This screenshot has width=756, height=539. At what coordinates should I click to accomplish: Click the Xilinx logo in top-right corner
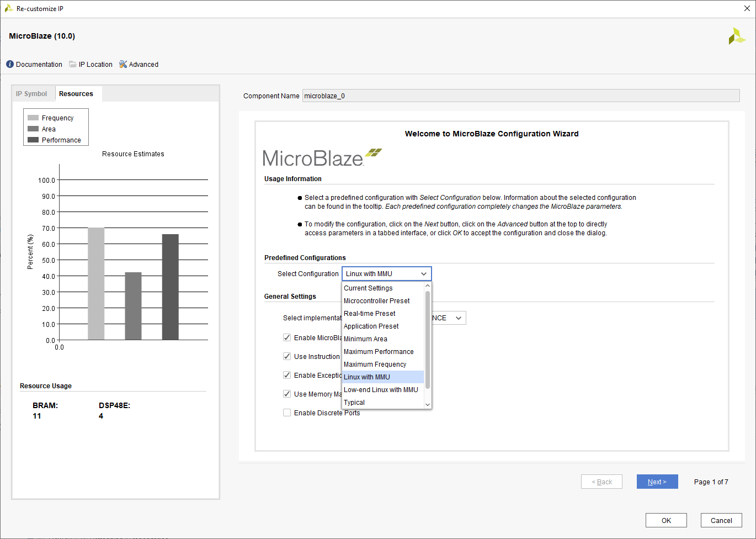736,36
